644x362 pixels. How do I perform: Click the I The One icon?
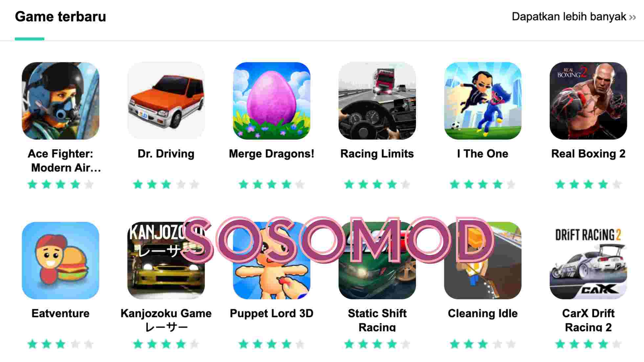[483, 101]
